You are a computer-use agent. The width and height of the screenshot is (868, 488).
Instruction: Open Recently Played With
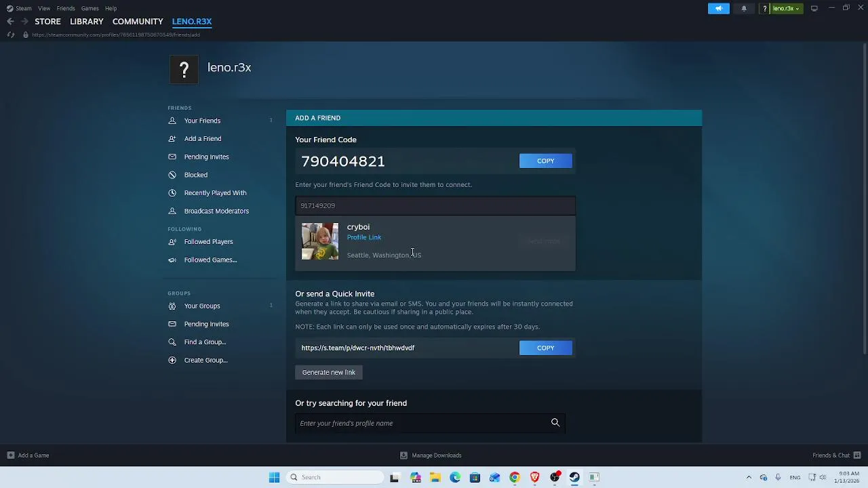pos(215,192)
